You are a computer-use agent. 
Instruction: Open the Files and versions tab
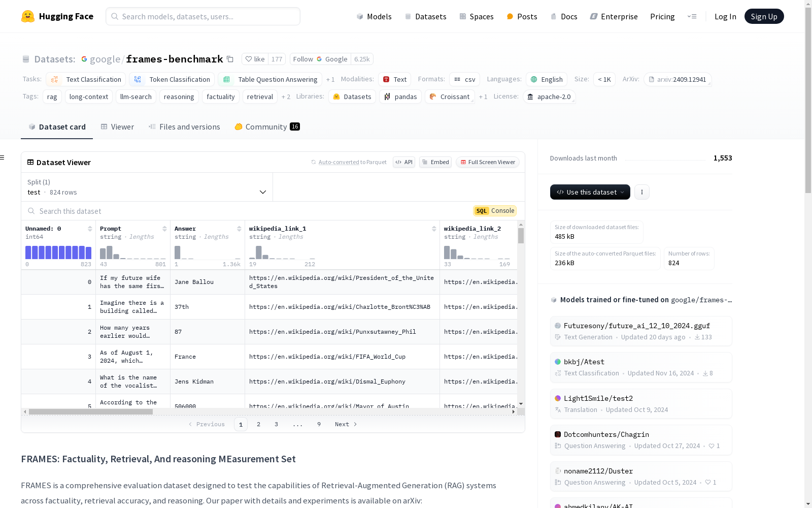pos(184,127)
